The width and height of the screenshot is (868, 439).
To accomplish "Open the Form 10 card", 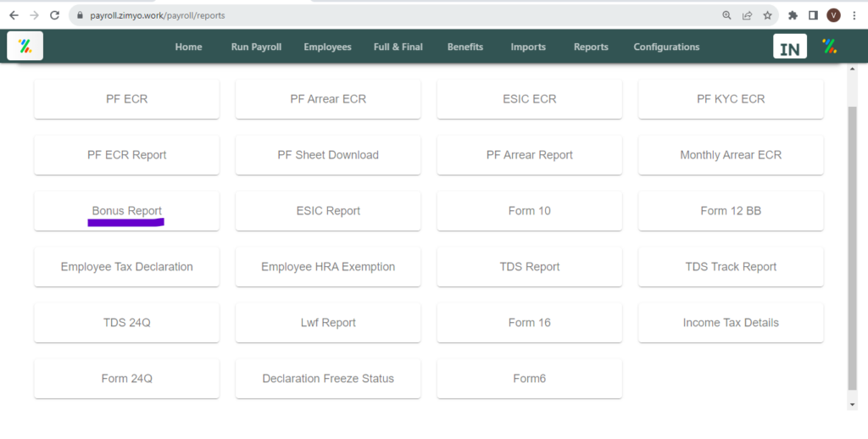I will click(x=529, y=211).
